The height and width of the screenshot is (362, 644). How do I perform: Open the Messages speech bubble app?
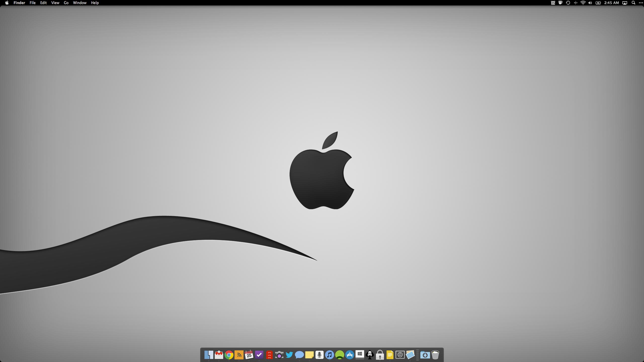(299, 355)
